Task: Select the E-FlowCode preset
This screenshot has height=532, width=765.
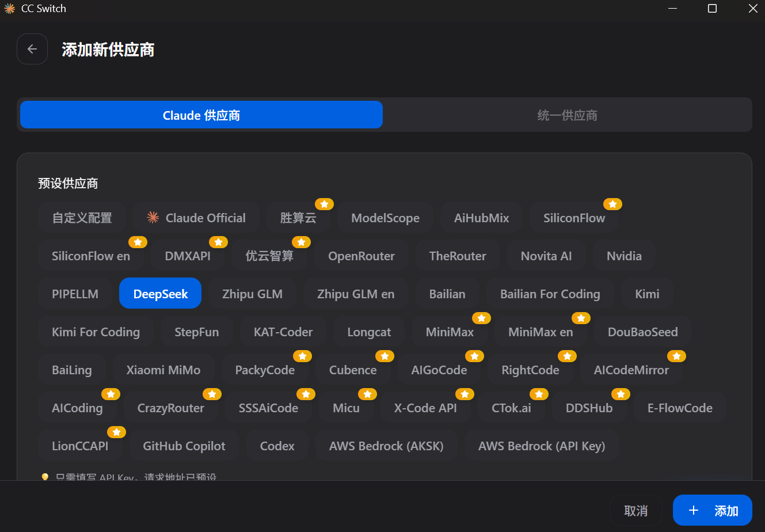Action: click(680, 408)
